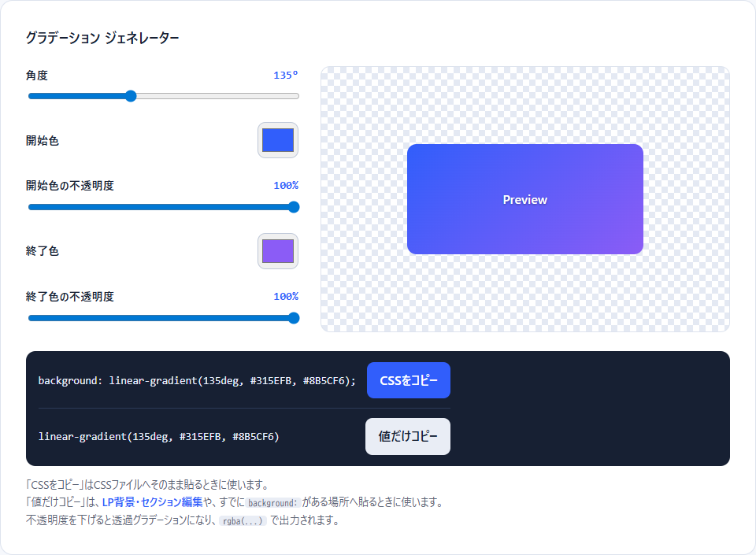The height and width of the screenshot is (555, 756).
Task: Click the 開始色 label
Action: [43, 141]
